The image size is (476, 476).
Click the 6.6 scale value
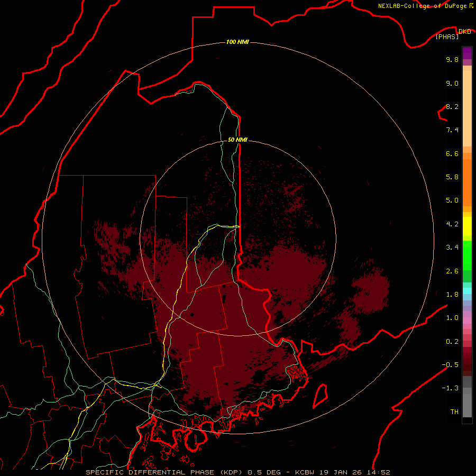452,153
